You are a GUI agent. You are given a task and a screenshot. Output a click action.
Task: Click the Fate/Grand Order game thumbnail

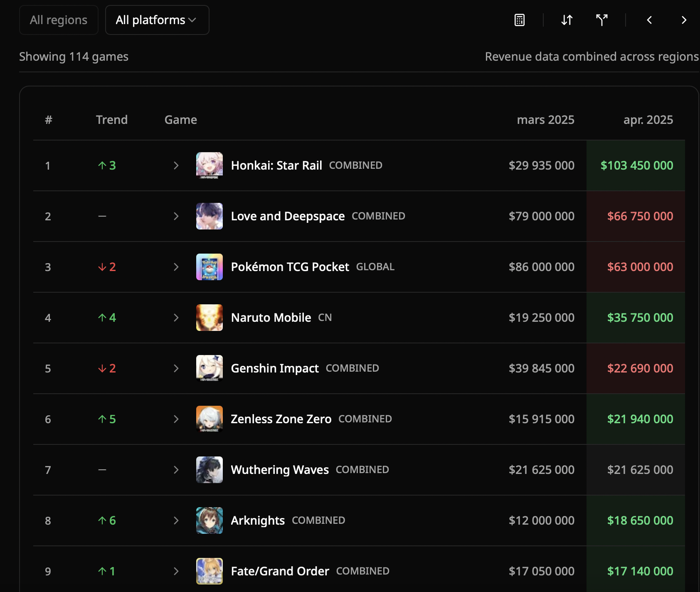tap(210, 571)
